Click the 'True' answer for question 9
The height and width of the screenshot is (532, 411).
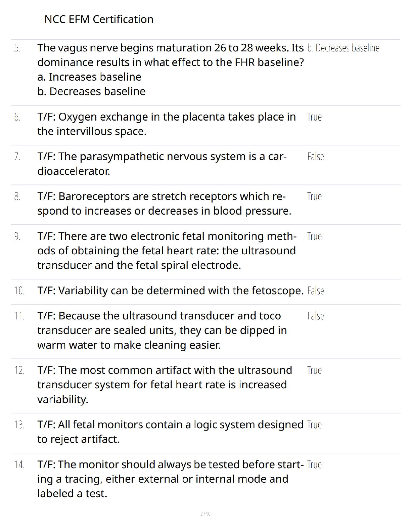(x=314, y=236)
